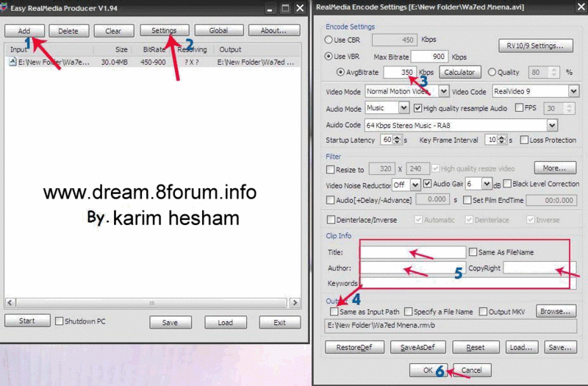Screen dimensions: 588x386
Task: Toggle High quality resample Audio checkbox
Action: (x=417, y=108)
